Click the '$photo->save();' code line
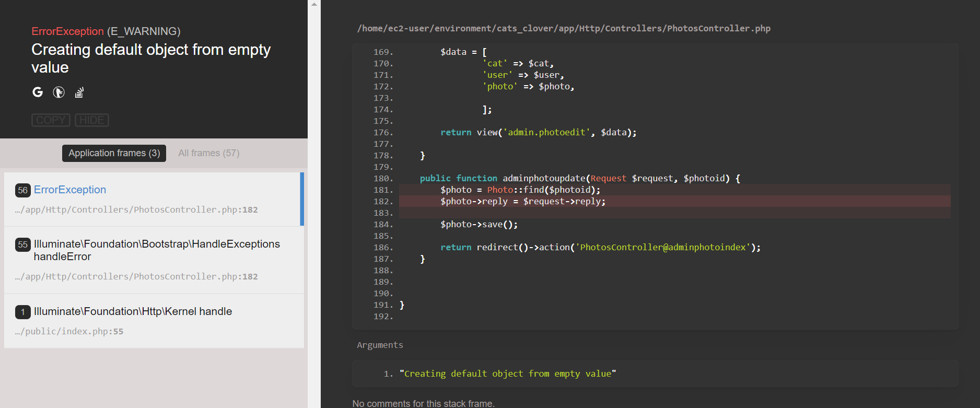The image size is (980, 408). [479, 224]
